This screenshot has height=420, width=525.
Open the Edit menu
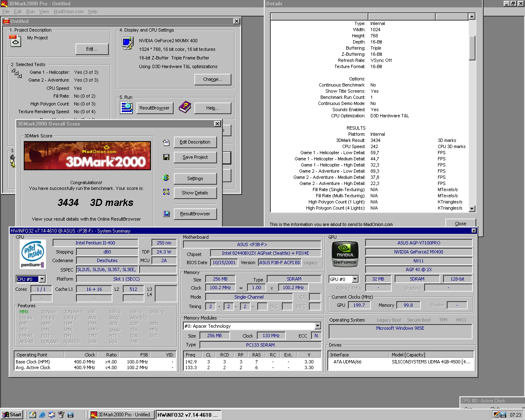(18, 11)
